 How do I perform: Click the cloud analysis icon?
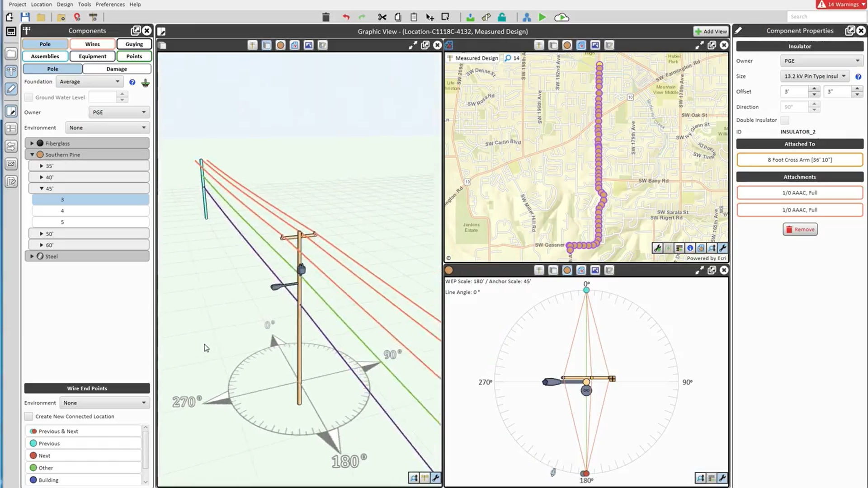pyautogui.click(x=561, y=17)
